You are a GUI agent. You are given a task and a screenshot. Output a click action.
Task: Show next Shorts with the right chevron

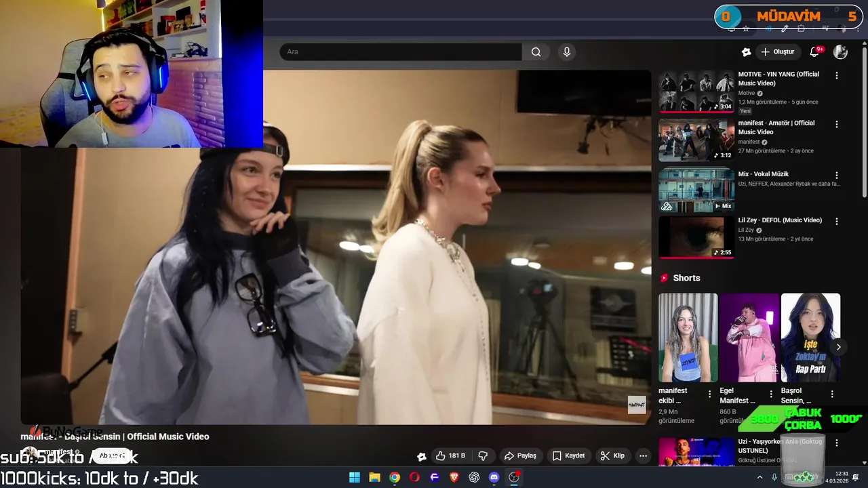pos(838,347)
